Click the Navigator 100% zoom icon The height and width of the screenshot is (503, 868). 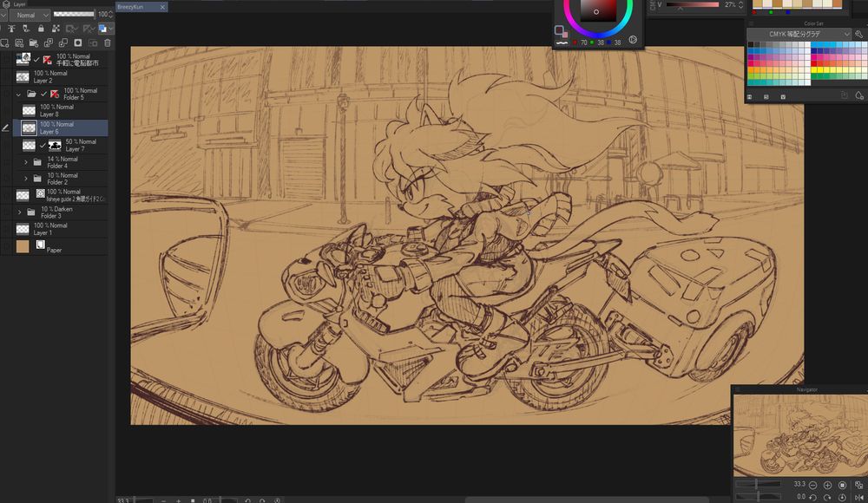[843, 485]
